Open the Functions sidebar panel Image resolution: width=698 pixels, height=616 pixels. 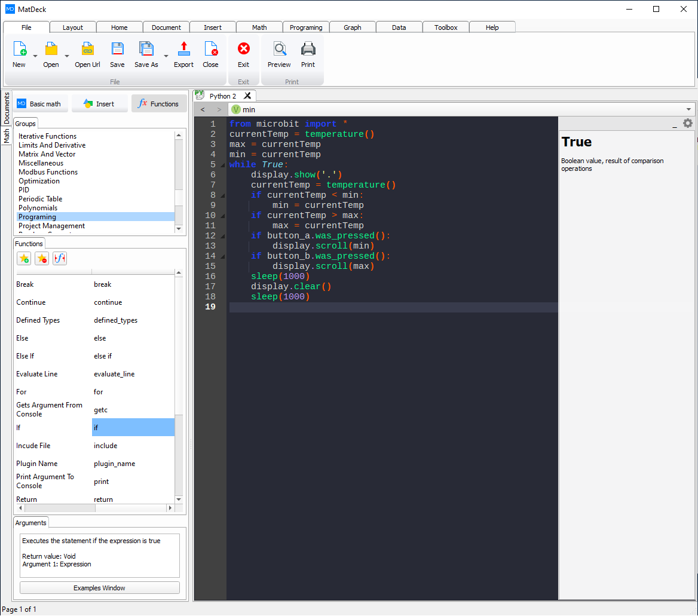pyautogui.click(x=159, y=103)
